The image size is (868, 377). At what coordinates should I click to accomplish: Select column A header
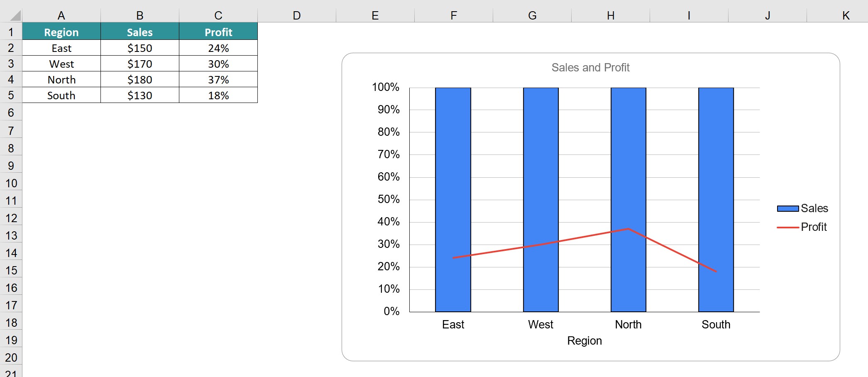pyautogui.click(x=61, y=16)
